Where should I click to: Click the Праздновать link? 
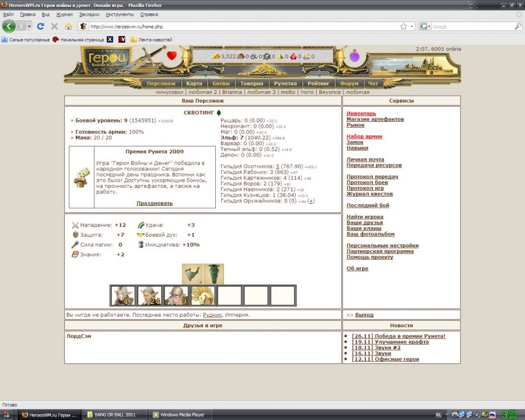[x=155, y=204]
